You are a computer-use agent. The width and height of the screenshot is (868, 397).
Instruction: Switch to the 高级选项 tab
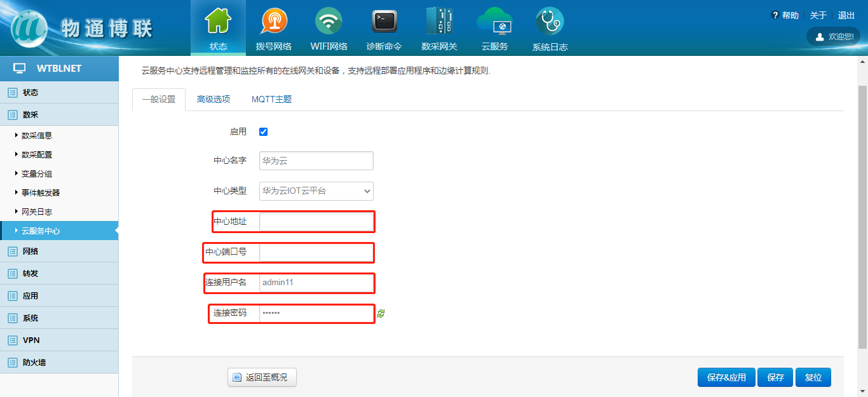pyautogui.click(x=214, y=100)
